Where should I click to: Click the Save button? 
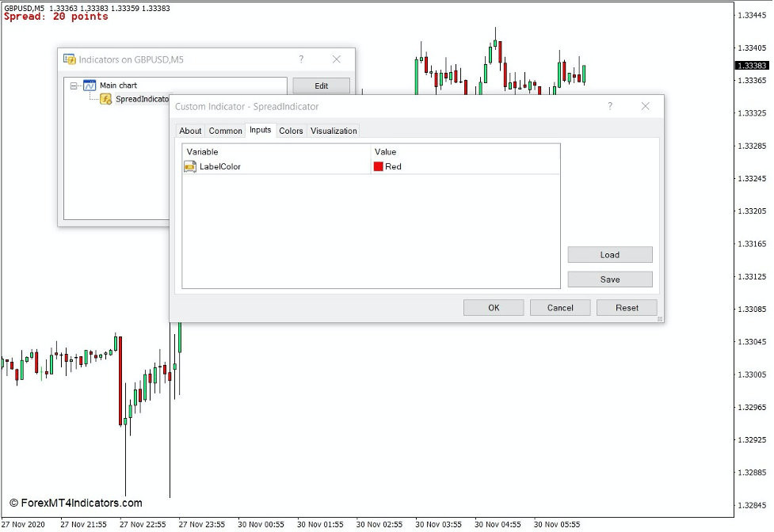click(x=609, y=279)
